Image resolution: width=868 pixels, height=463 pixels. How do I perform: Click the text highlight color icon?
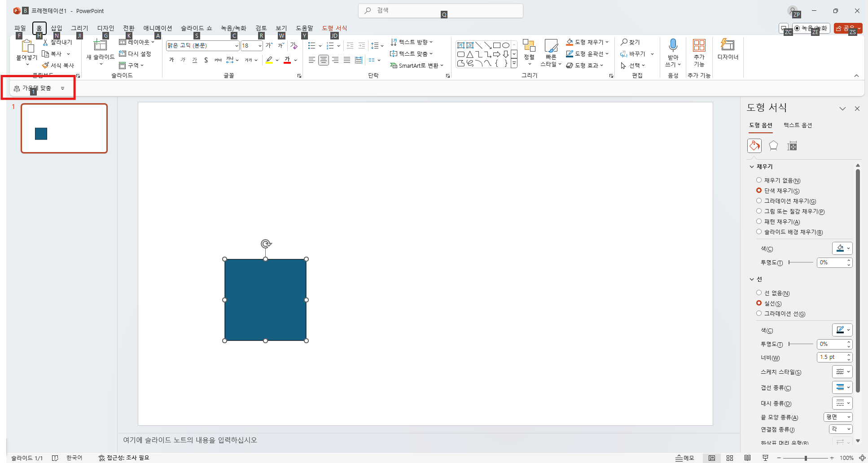click(x=269, y=60)
